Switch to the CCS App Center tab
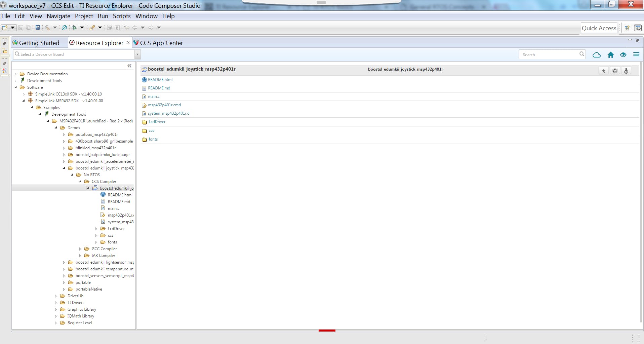Image resolution: width=644 pixels, height=344 pixels. pyautogui.click(x=161, y=43)
